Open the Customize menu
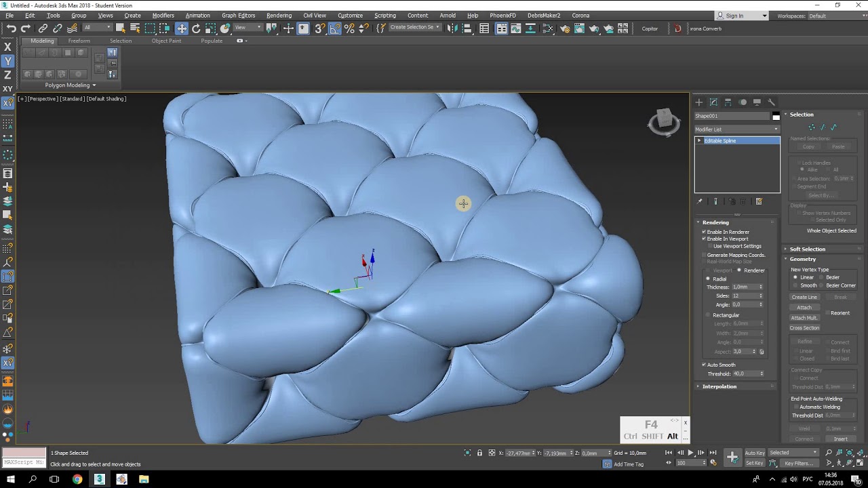 coord(350,16)
